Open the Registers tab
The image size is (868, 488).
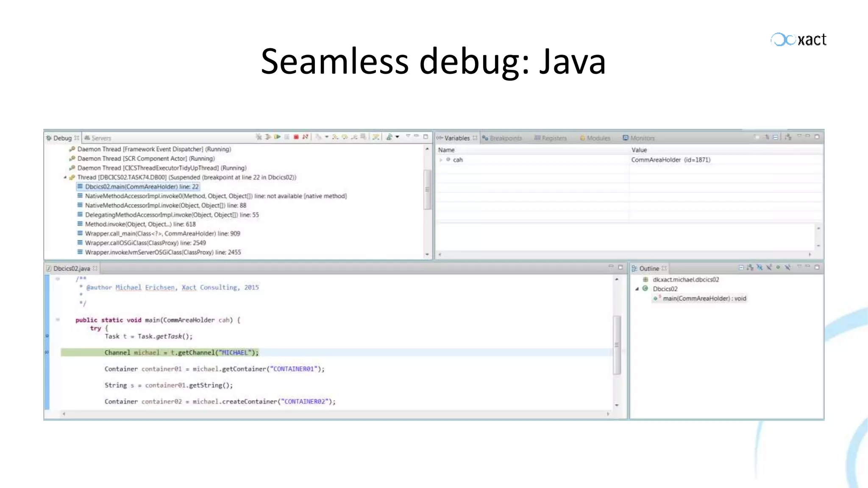pos(551,138)
